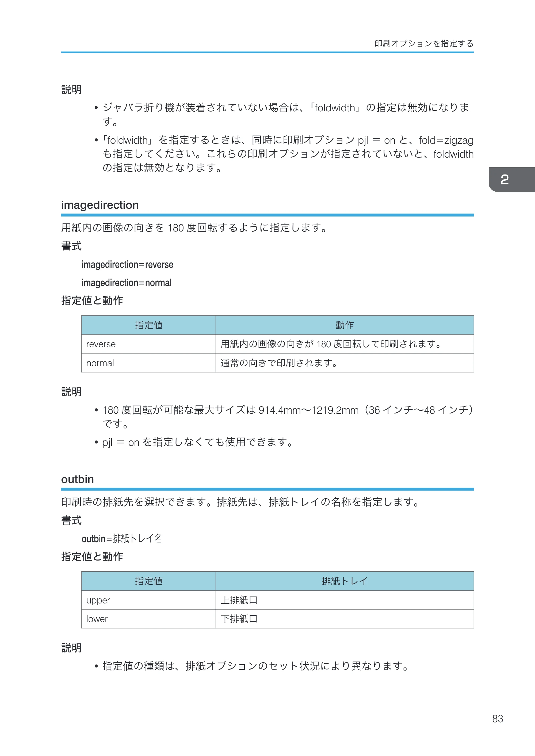The height and width of the screenshot is (756, 535).
Task: Click the 'imagedirection' section heading
Action: coord(100,205)
